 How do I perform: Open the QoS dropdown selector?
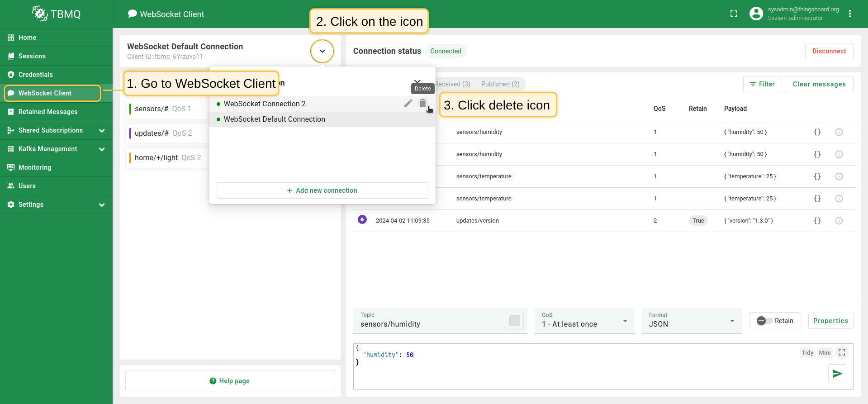coord(584,321)
